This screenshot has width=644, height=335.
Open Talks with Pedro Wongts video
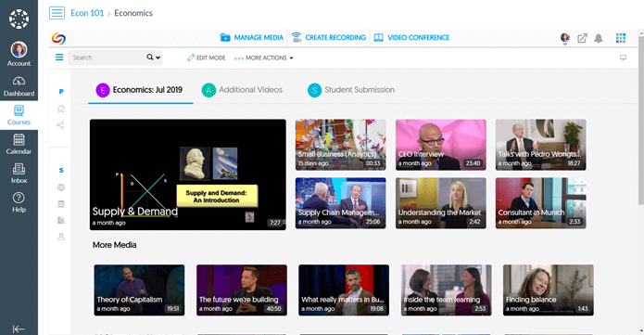541,145
